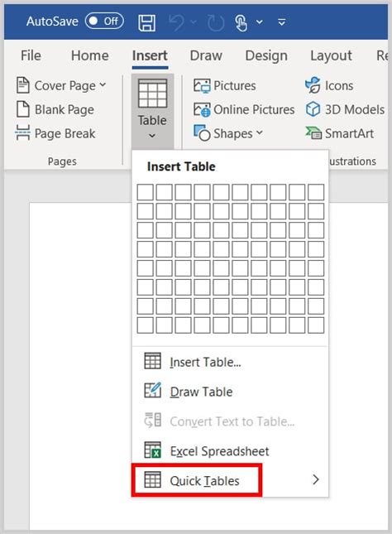Image resolution: width=392 pixels, height=534 pixels.
Task: Click the Online Pictures icon
Action: (x=202, y=109)
